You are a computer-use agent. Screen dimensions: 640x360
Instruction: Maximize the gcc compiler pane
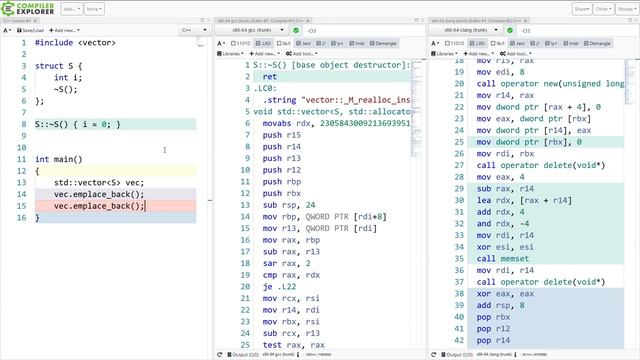[x=416, y=20]
